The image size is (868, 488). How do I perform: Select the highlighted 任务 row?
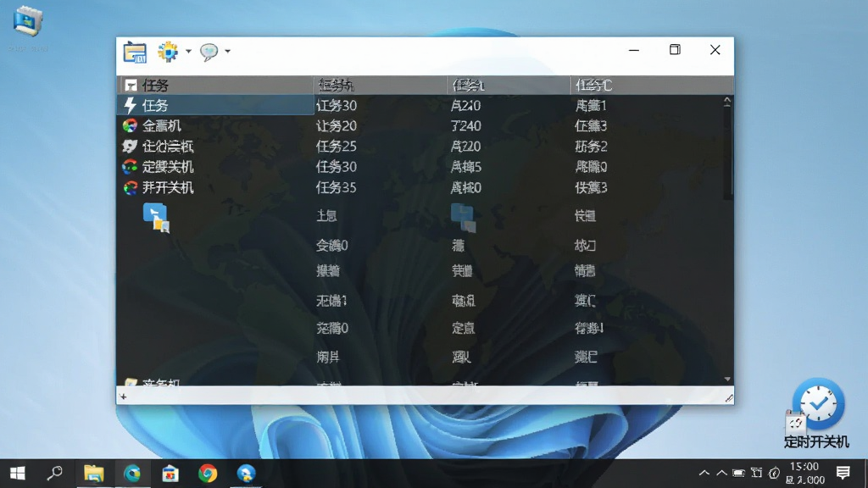216,105
